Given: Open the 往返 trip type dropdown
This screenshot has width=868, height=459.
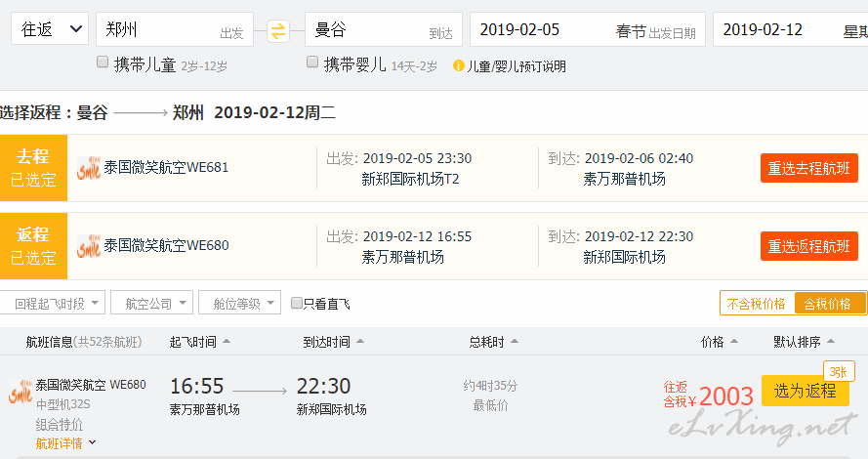Looking at the screenshot, I should tap(49, 28).
